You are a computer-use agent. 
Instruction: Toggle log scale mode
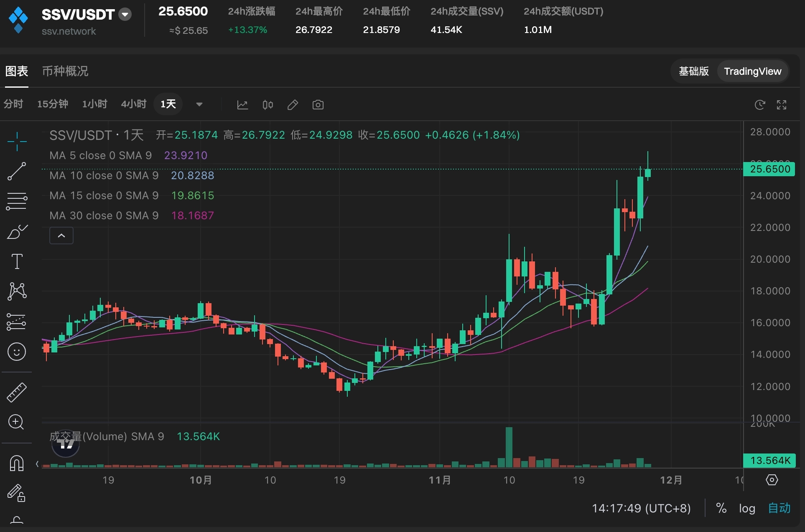(747, 508)
